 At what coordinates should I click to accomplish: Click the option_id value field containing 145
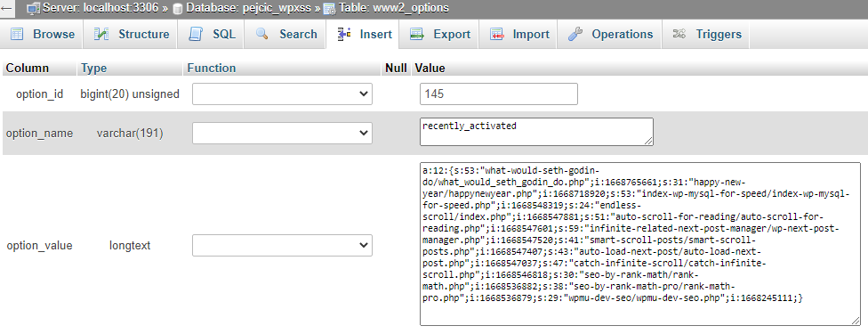(x=499, y=94)
